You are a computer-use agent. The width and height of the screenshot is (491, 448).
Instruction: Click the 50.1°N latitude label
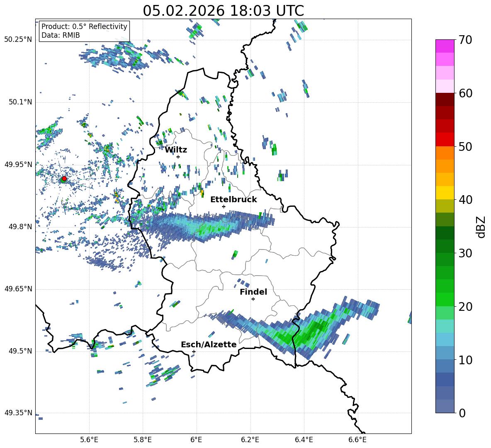pyautogui.click(x=20, y=102)
